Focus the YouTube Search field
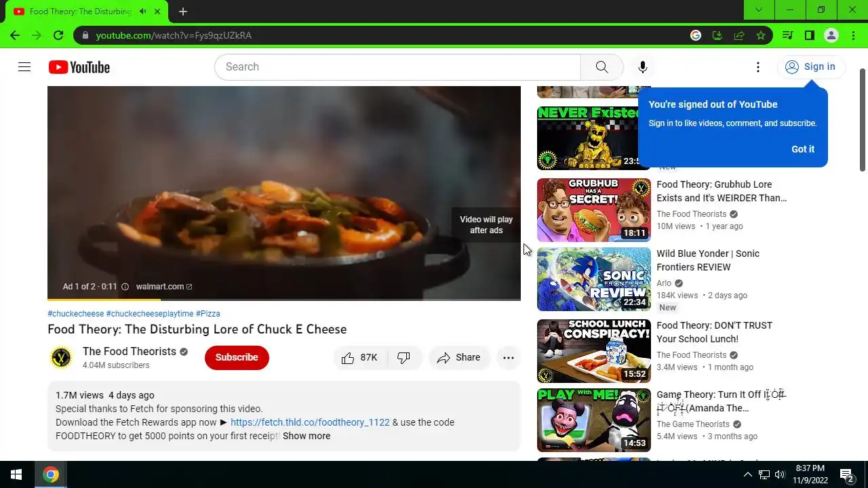868x488 pixels. pyautogui.click(x=397, y=67)
